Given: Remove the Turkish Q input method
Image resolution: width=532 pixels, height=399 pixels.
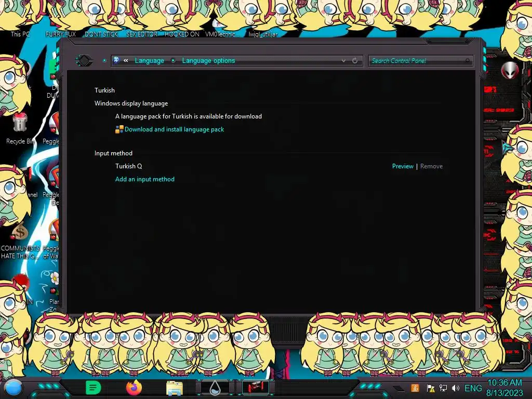Looking at the screenshot, I should pos(431,166).
